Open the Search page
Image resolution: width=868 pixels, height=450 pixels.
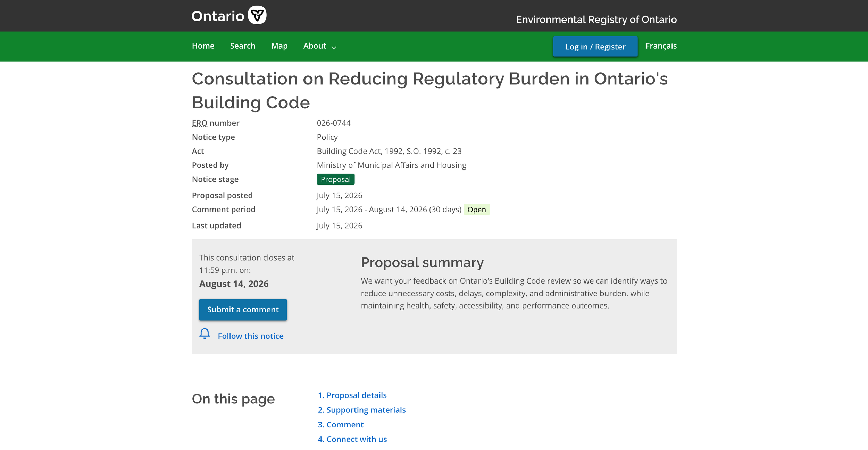(x=243, y=46)
